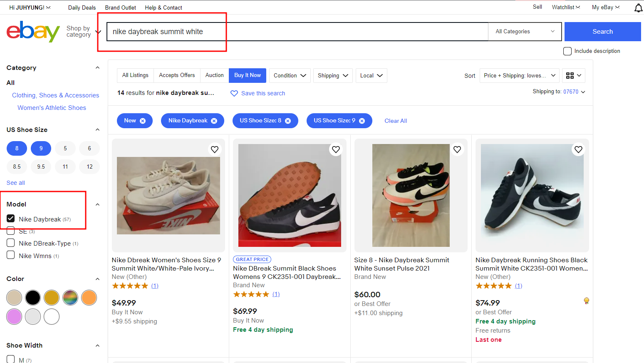Screen dimensions: 644x363
Task: Add Size 8 Sunset Pulse shoes to watchlist
Action: [x=457, y=149]
